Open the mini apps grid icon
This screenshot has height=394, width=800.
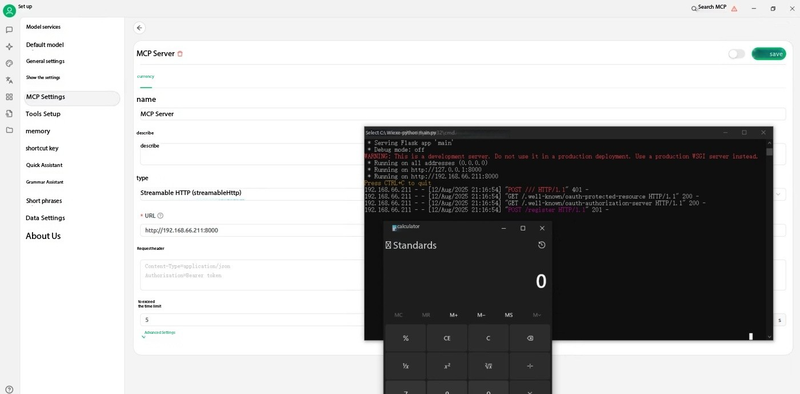(9, 96)
